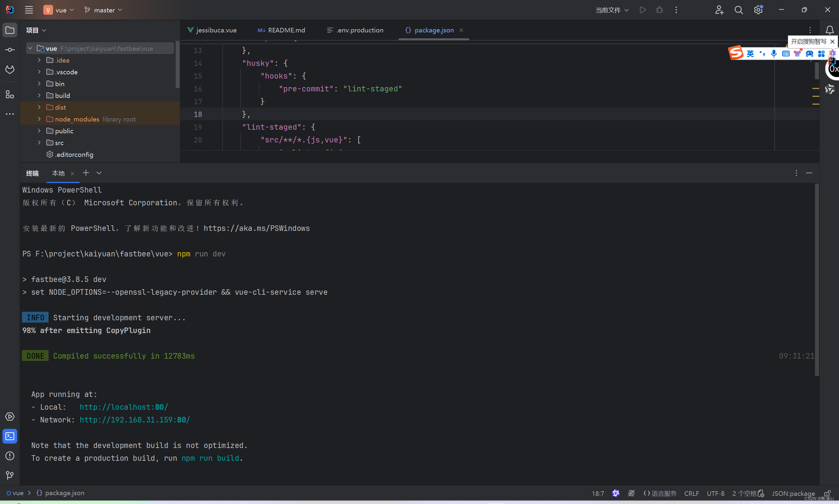Open the Structure tool window icon
This screenshot has width=839, height=504.
coord(10,94)
